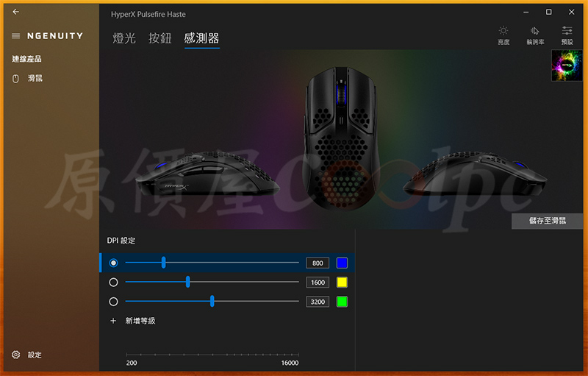This screenshot has width=588, height=376.
Task: Click the 800 DPI value field
Action: [318, 263]
